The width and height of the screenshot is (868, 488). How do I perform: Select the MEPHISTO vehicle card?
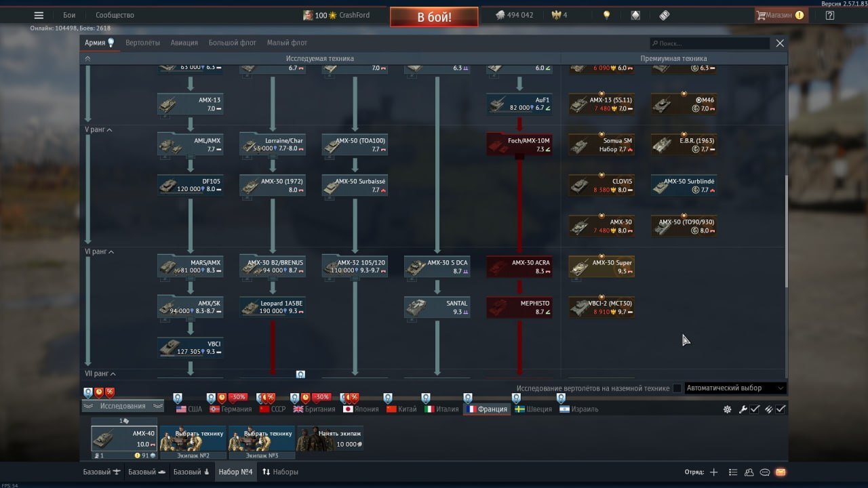[x=519, y=308]
